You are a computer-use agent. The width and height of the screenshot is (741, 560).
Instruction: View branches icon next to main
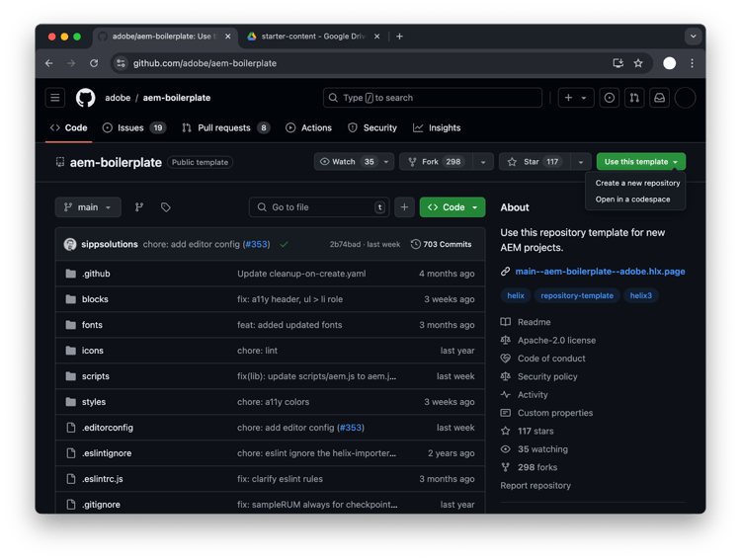(x=139, y=207)
